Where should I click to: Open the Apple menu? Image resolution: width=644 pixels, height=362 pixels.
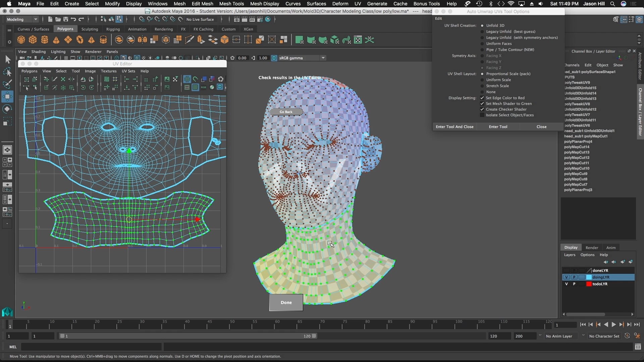[9, 4]
